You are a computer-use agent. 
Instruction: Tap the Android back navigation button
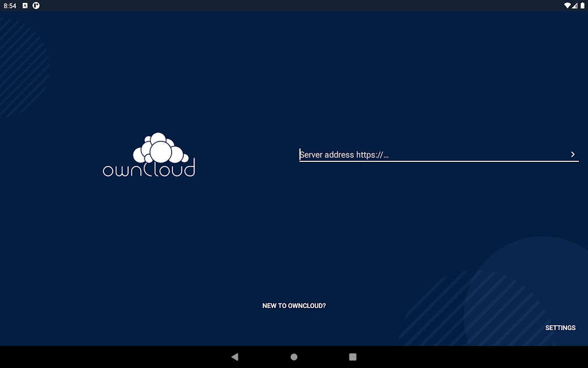click(235, 357)
